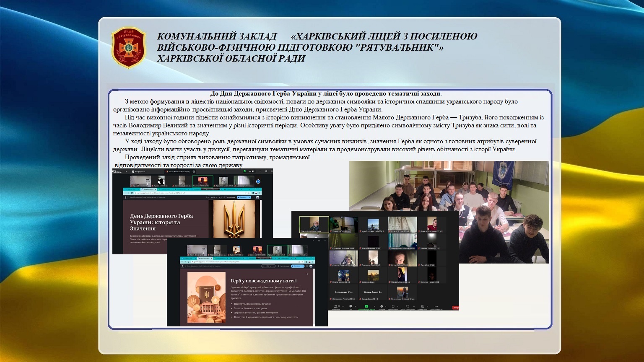Click the green screen share icon
The height and width of the screenshot is (362, 644).
tap(366, 307)
